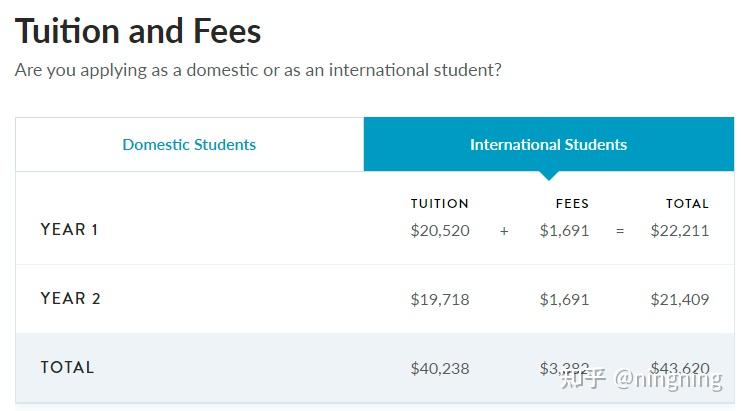Click the equals sign before Year 1 total
The height and width of the screenshot is (411, 741).
pos(620,231)
